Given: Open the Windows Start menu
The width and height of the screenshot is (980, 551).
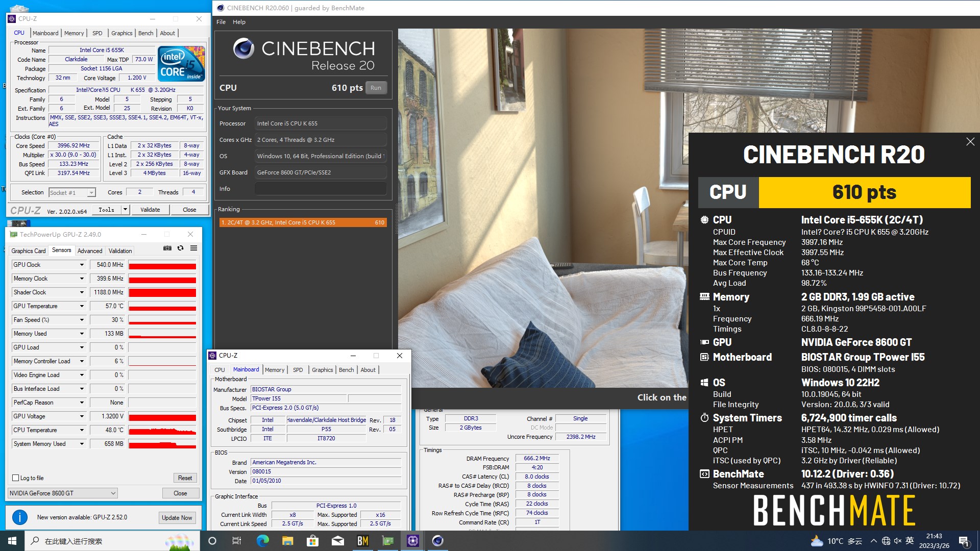Looking at the screenshot, I should click(12, 541).
